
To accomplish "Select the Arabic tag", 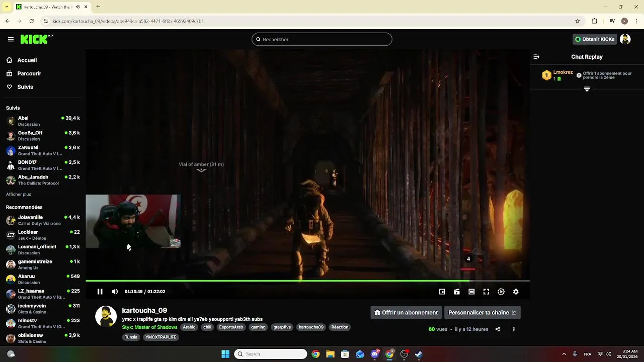I will pyautogui.click(x=189, y=327).
